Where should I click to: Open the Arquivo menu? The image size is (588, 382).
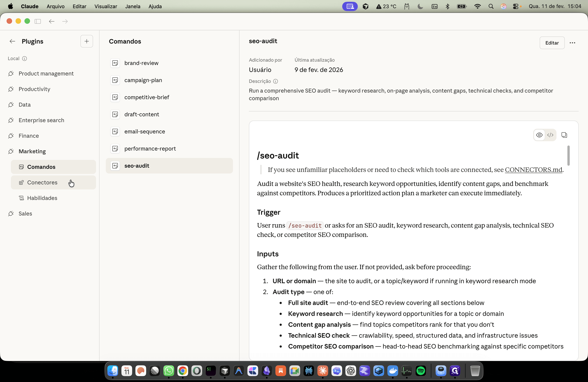pos(56,6)
